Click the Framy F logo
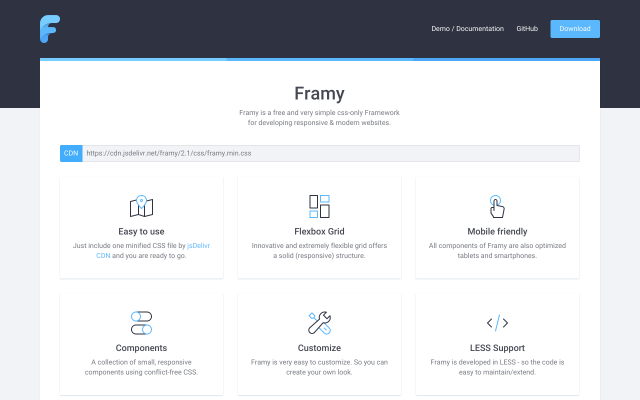This screenshot has width=640, height=400. [x=50, y=29]
